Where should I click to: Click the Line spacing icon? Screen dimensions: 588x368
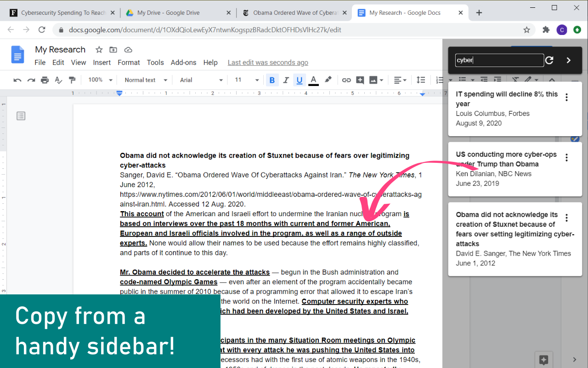421,80
